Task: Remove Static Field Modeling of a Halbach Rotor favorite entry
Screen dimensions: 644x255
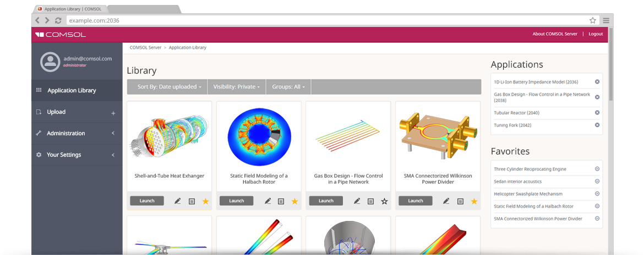Action: click(x=597, y=206)
